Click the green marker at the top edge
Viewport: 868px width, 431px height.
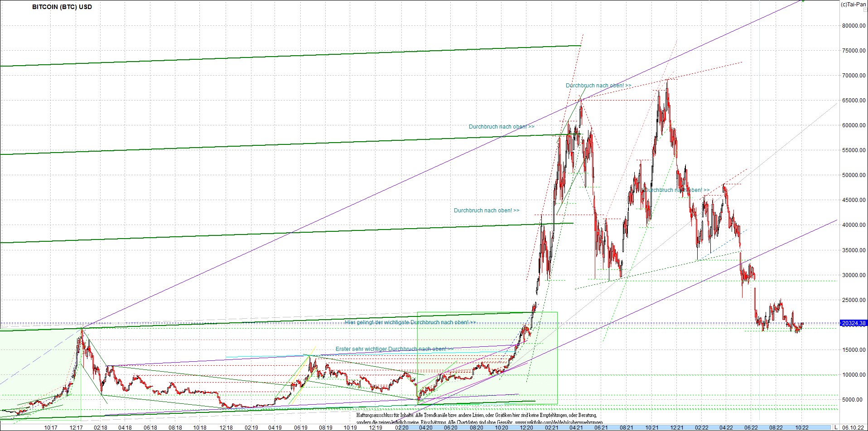803,1
